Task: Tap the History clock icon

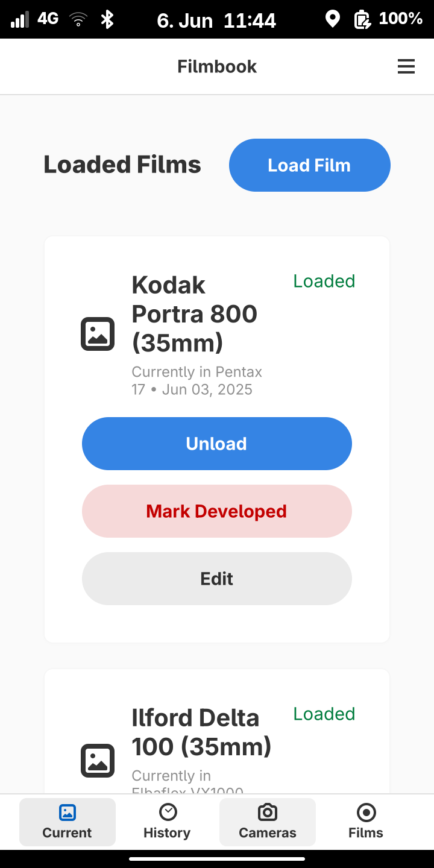Action: coord(168,813)
